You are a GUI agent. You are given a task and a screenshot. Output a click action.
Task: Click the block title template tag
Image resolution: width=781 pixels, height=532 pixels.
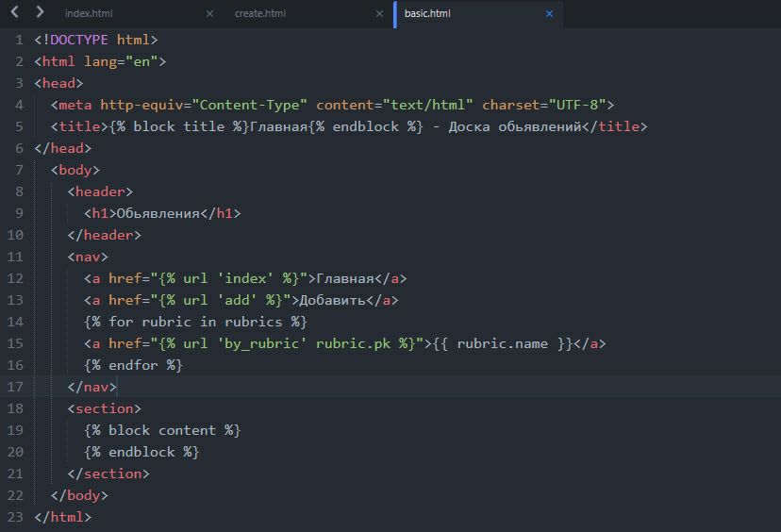click(x=179, y=126)
